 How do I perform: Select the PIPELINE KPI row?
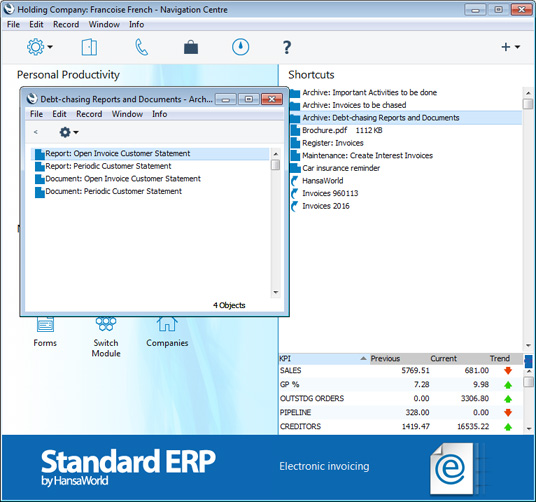400,413
